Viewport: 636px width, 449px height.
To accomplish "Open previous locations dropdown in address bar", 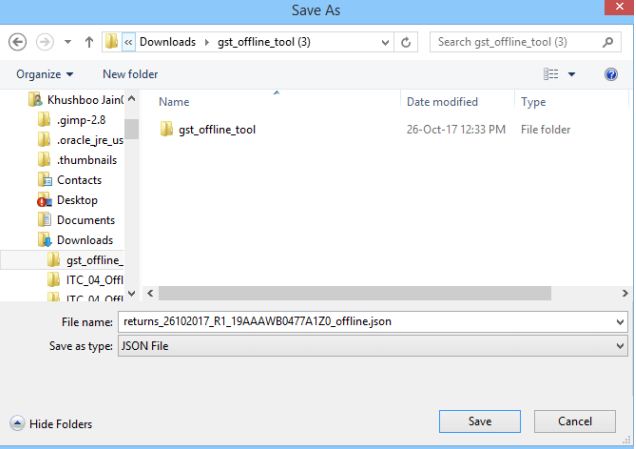I will [385, 42].
